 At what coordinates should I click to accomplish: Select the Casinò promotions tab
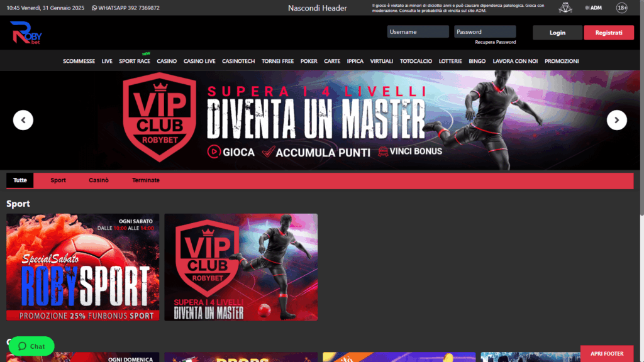99,180
